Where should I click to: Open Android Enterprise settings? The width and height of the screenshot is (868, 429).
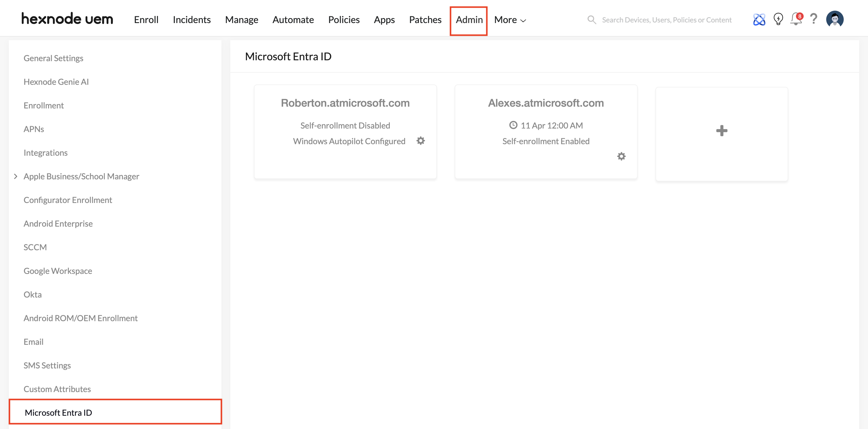pyautogui.click(x=58, y=224)
